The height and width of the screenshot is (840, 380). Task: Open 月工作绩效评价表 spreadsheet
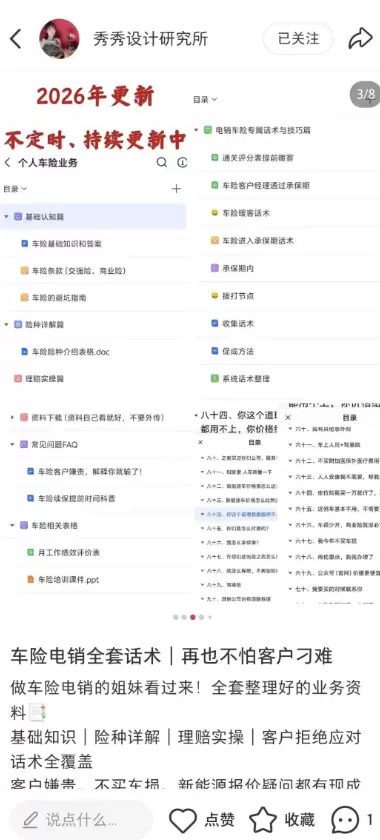point(69,552)
